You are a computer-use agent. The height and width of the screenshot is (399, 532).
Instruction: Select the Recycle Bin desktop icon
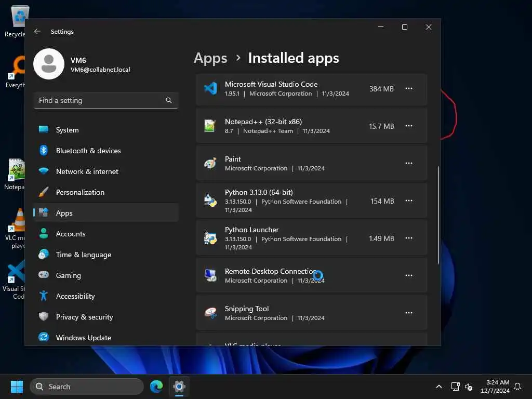click(x=15, y=21)
